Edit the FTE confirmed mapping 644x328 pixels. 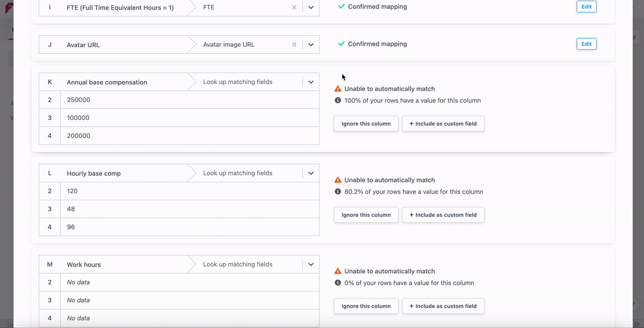586,7
